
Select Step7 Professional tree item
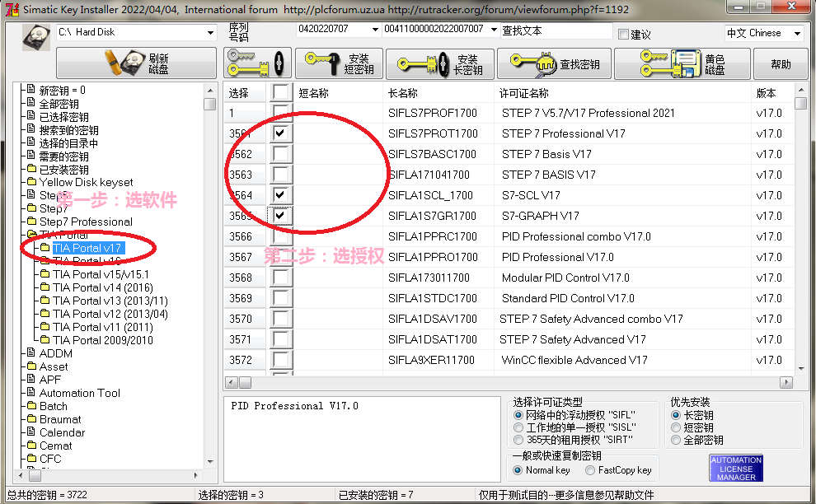click(x=86, y=222)
